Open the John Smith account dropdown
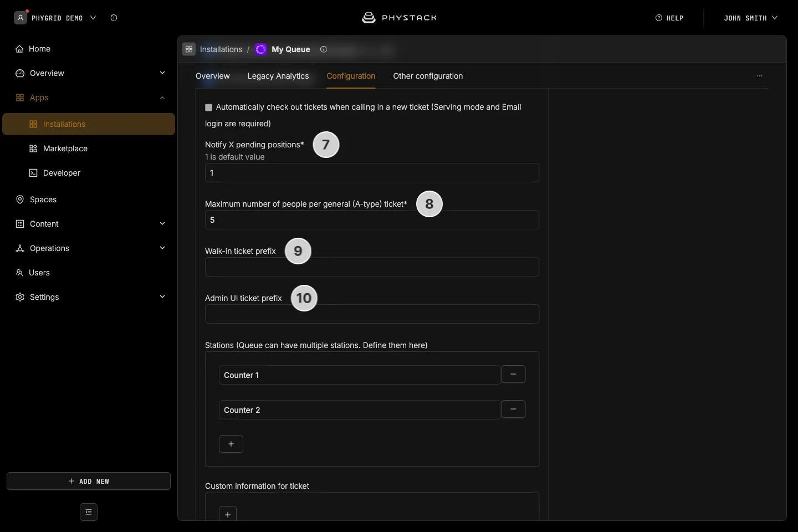Image resolution: width=798 pixels, height=532 pixels. tap(750, 18)
